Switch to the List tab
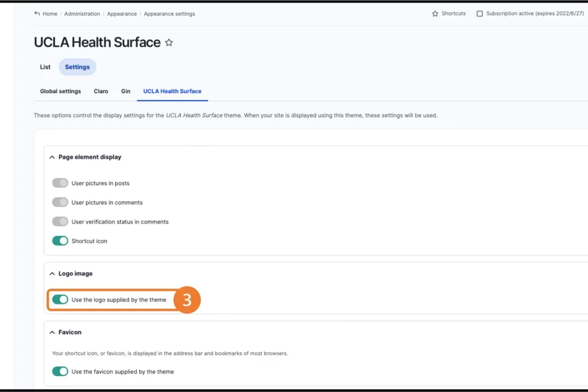588x392 pixels. click(45, 67)
